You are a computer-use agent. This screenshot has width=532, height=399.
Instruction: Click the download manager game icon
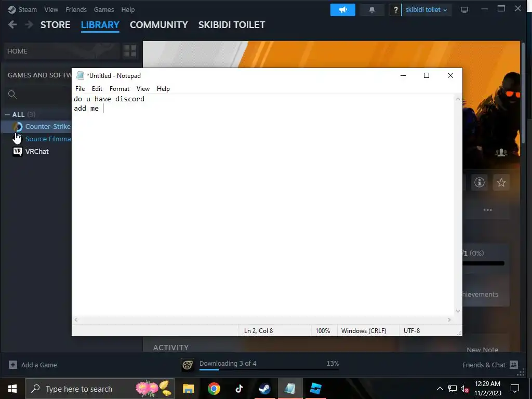click(188, 365)
